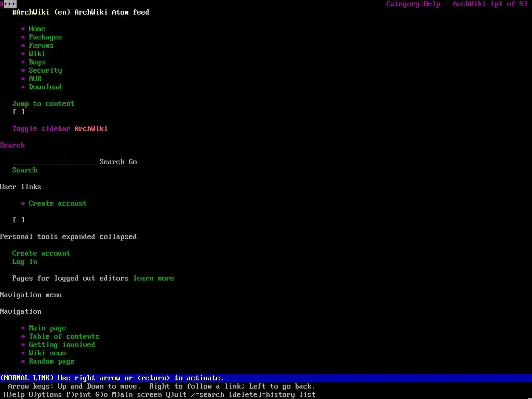This screenshot has width=532, height=399.
Task: Click the M)ain screen command
Action: point(137,395)
